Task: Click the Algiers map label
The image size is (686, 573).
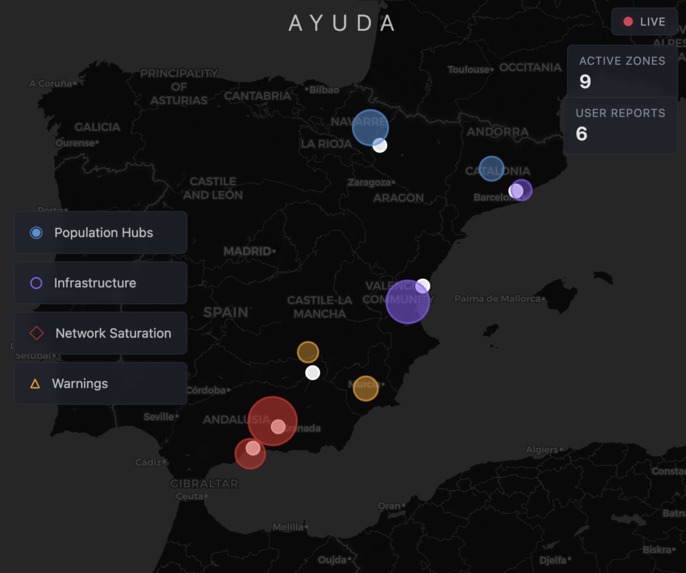Action: (x=544, y=450)
